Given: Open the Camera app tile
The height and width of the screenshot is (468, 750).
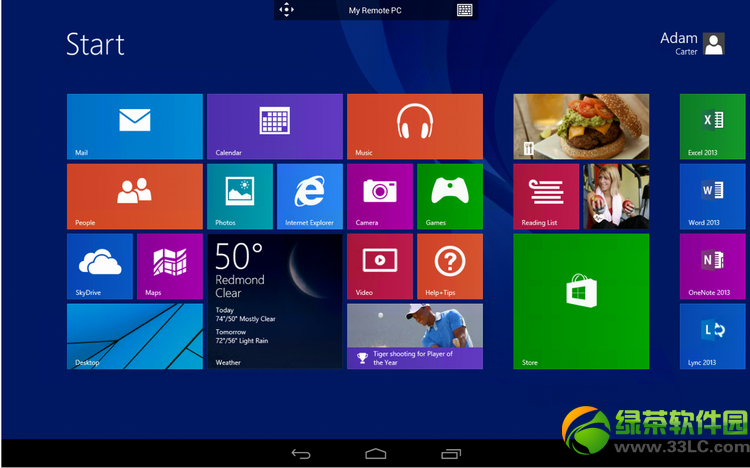Looking at the screenshot, I should (x=380, y=197).
